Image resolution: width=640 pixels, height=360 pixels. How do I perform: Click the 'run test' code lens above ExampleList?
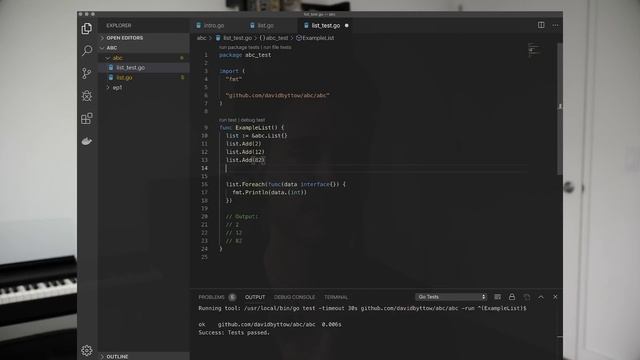coord(228,120)
